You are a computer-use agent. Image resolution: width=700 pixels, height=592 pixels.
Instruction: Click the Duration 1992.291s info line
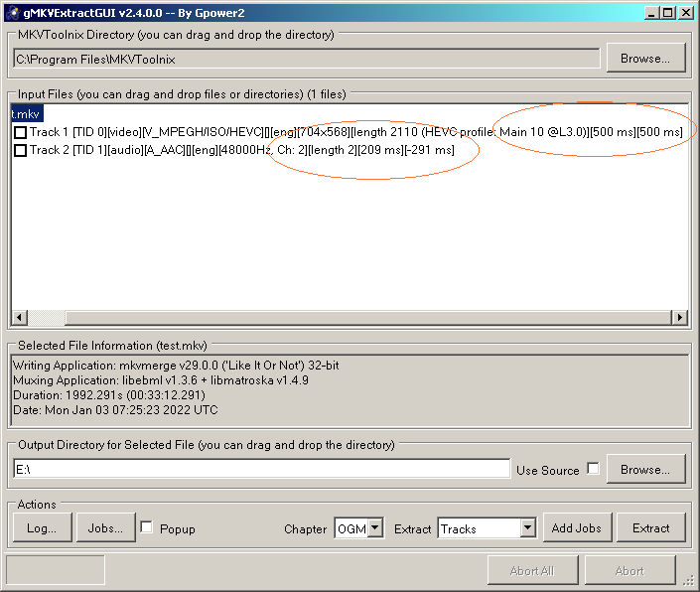coord(109,395)
